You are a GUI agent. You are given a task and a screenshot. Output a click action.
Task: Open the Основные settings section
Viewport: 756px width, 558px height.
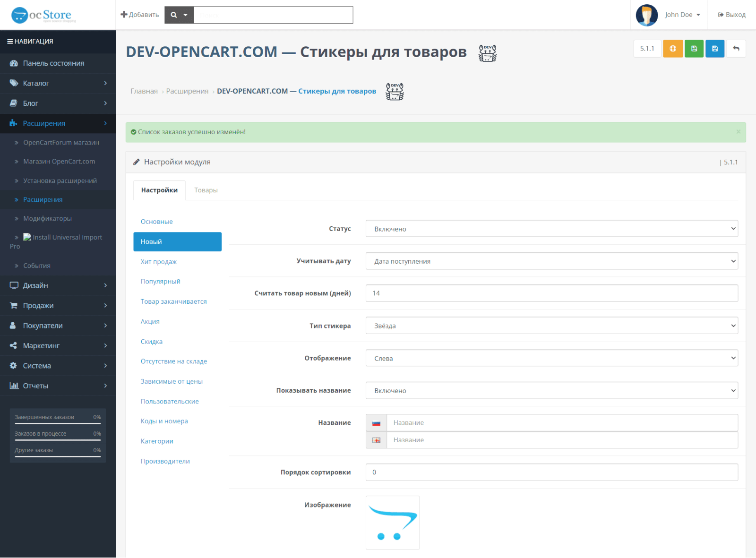click(177, 222)
